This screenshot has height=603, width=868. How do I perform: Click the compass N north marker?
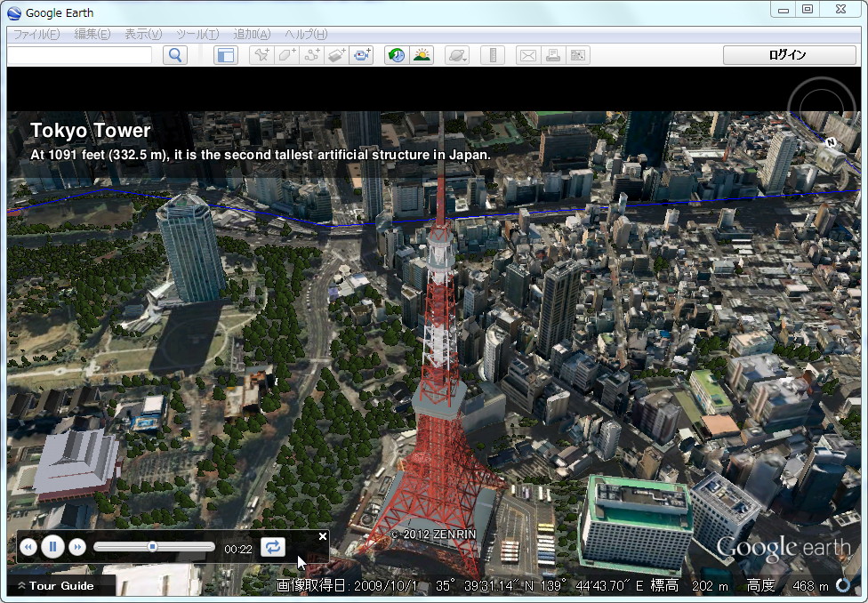click(x=831, y=142)
